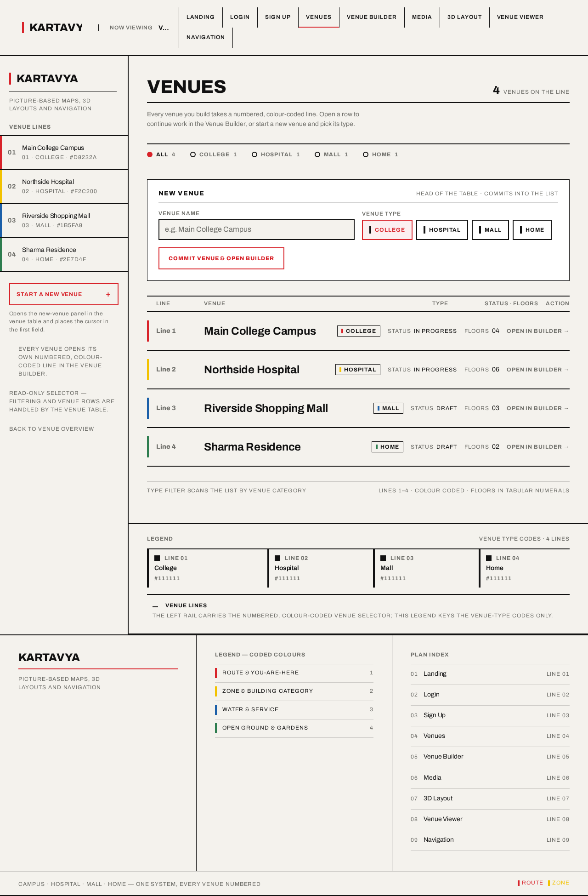Switch to Venue Builder in the top navigation
This screenshot has width=588, height=896.
point(372,17)
